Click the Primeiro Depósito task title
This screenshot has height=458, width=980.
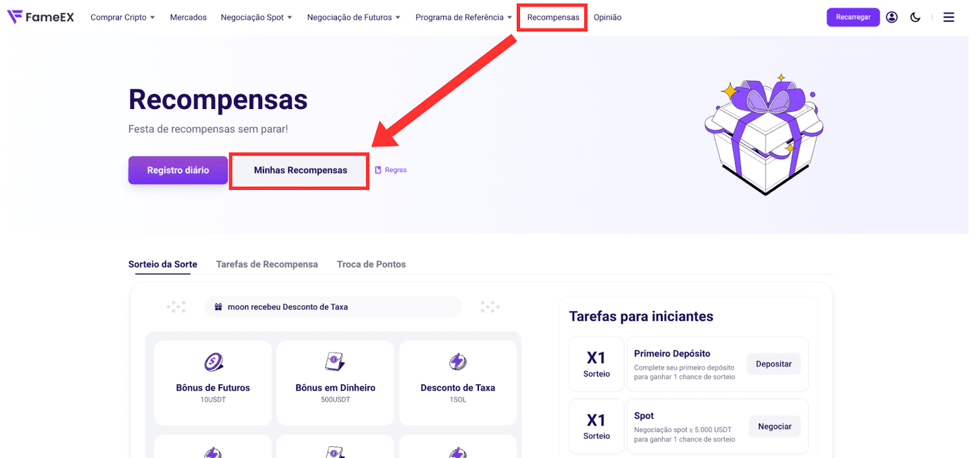click(x=672, y=354)
